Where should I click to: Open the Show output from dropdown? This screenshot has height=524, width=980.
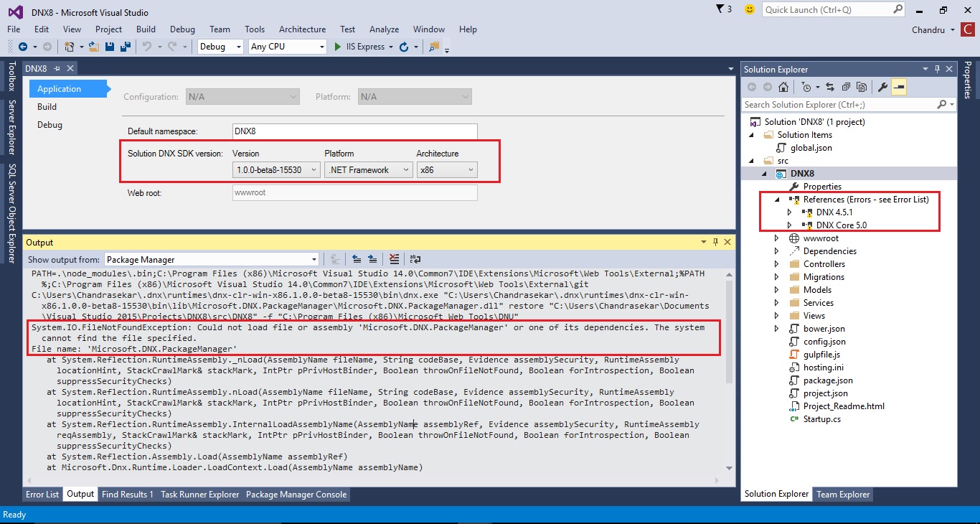[212, 259]
